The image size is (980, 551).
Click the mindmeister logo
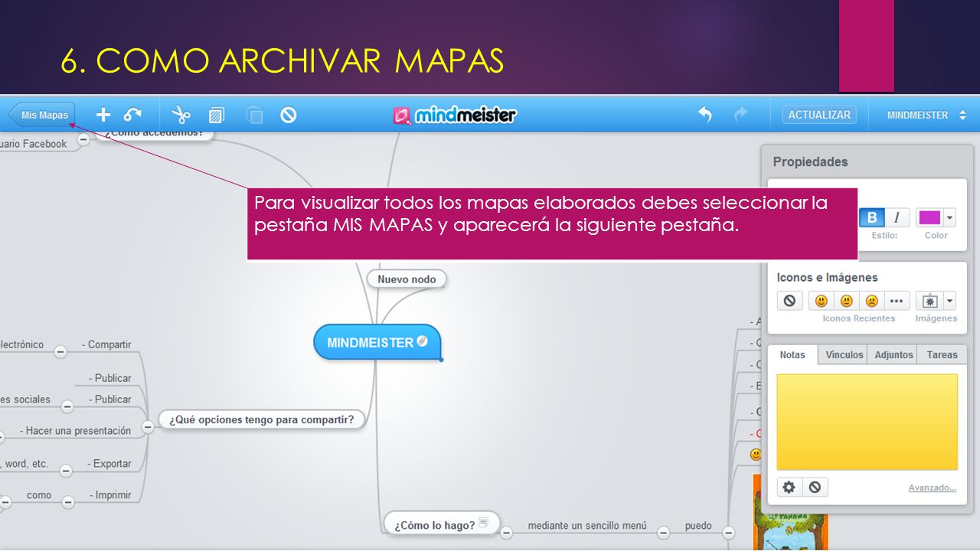tap(455, 115)
